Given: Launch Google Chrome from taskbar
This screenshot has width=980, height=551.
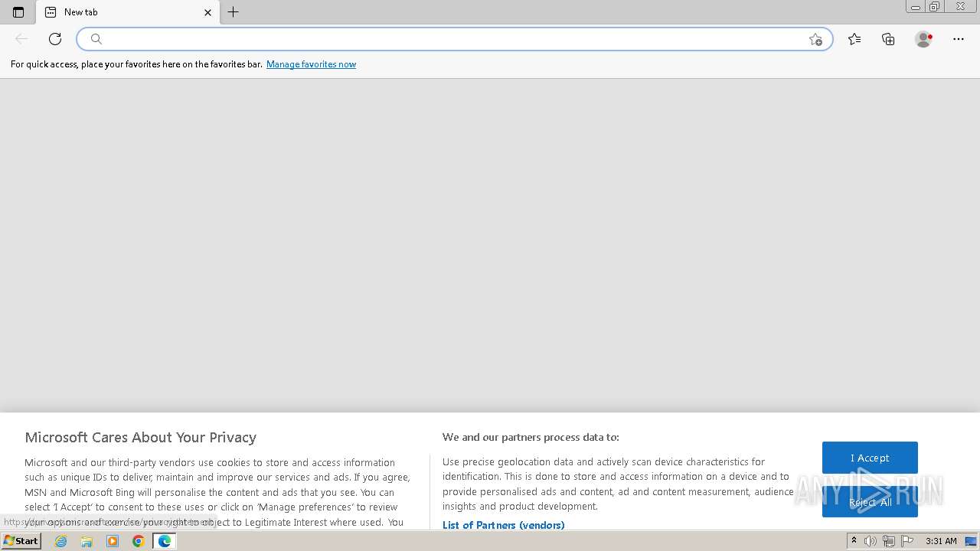Looking at the screenshot, I should 139,541.
